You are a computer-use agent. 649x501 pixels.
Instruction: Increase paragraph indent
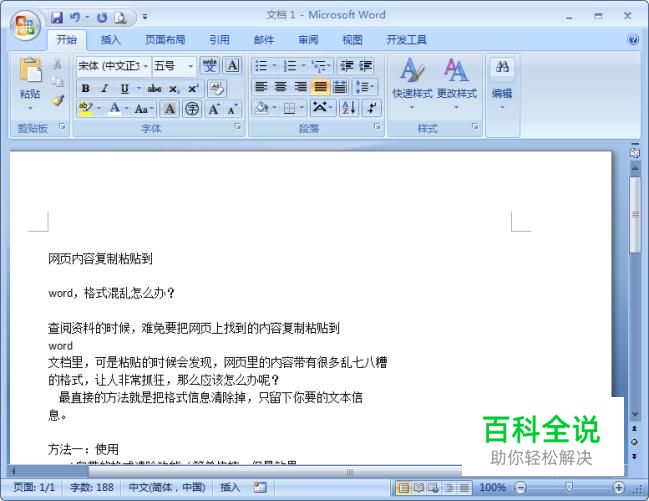point(365,65)
